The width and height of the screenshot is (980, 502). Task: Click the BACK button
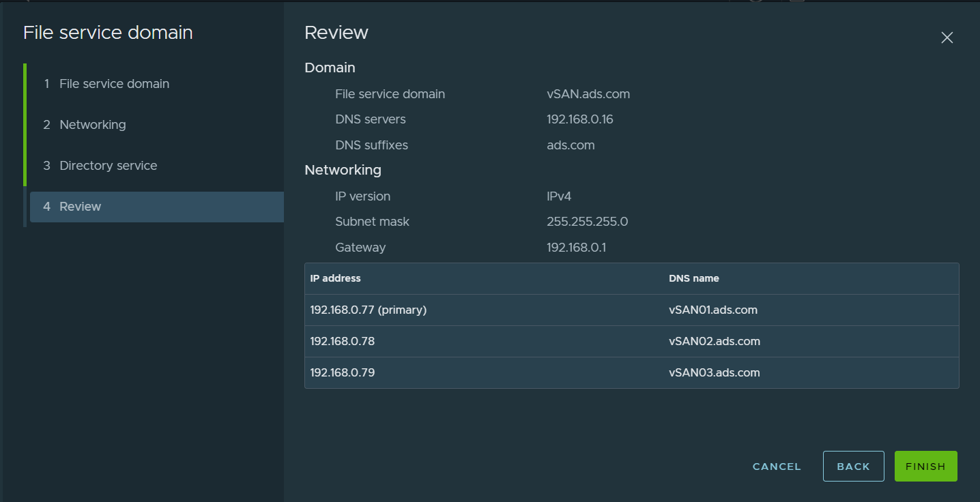853,467
